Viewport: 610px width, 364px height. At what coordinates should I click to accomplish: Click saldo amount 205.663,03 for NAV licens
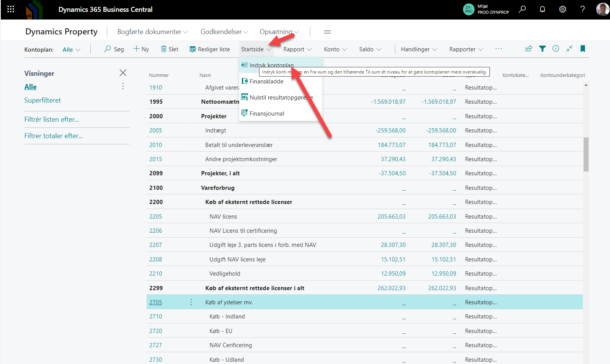(x=442, y=216)
